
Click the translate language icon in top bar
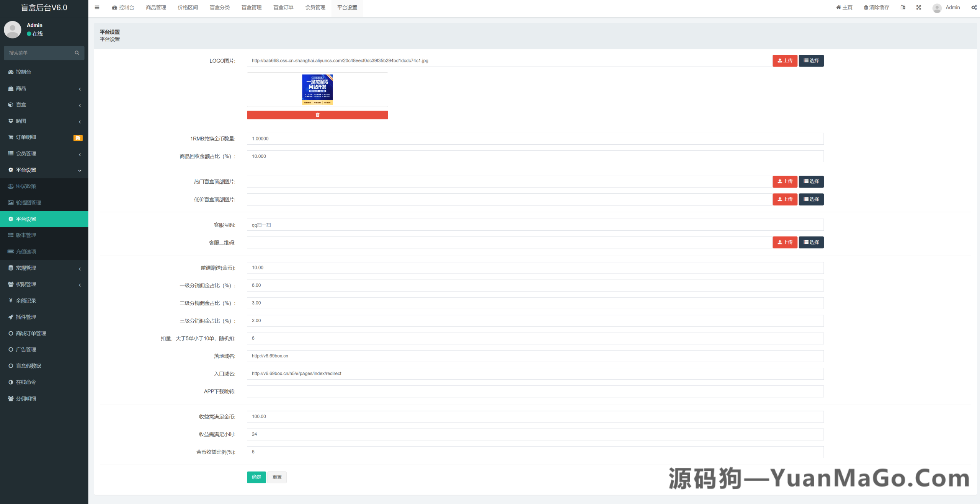click(x=903, y=7)
